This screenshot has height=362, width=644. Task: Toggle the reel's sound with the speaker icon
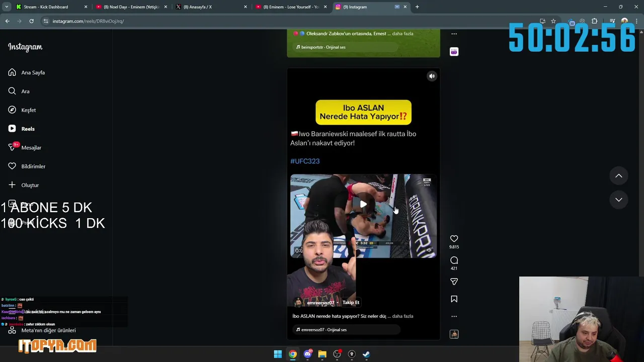click(x=432, y=76)
